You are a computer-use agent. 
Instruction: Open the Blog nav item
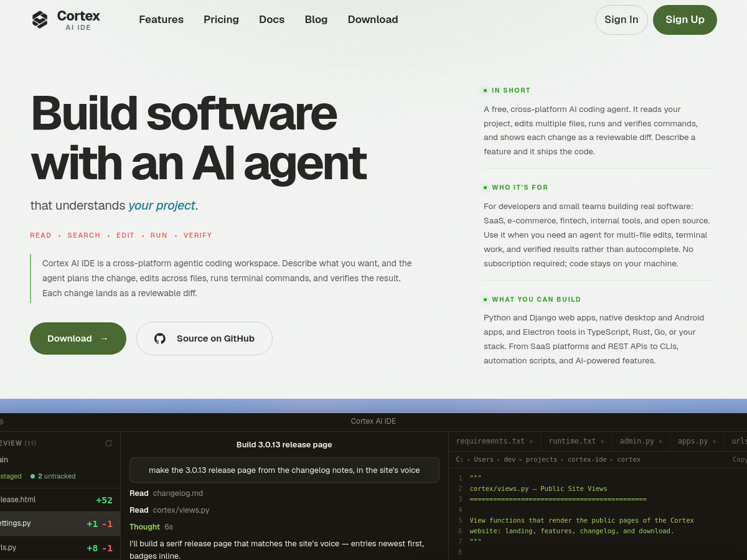316,19
